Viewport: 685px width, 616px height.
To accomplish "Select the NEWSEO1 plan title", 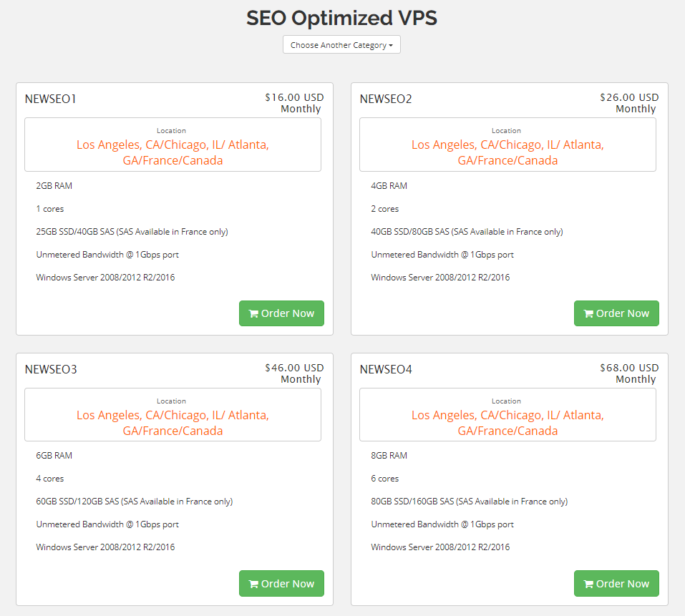I will pyautogui.click(x=50, y=99).
